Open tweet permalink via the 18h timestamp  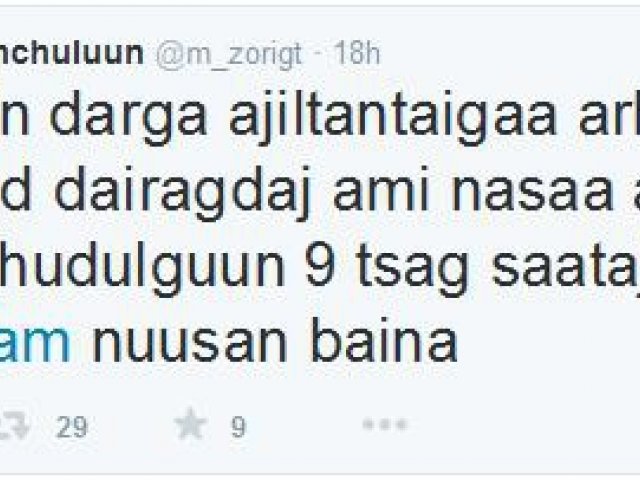pyautogui.click(x=357, y=53)
